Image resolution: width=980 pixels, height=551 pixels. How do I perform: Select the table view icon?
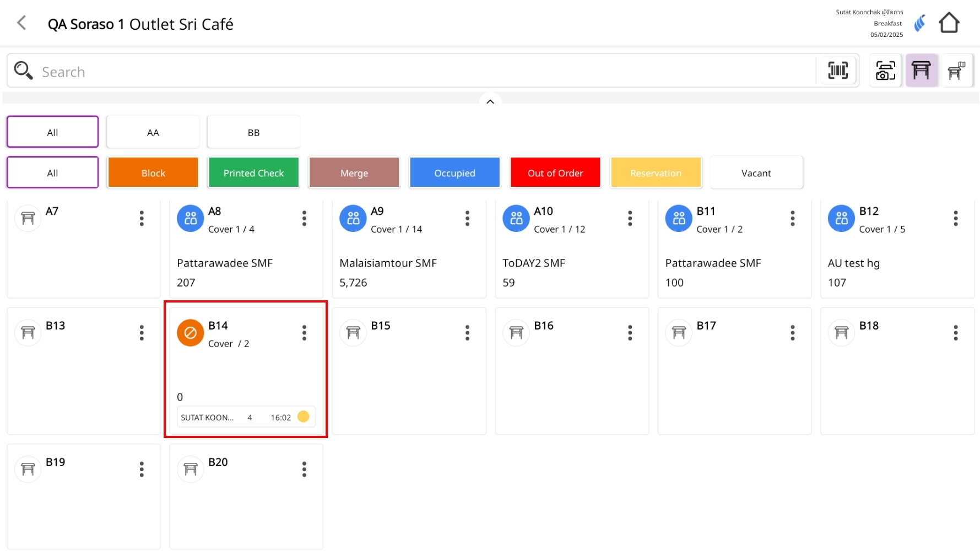pyautogui.click(x=921, y=71)
